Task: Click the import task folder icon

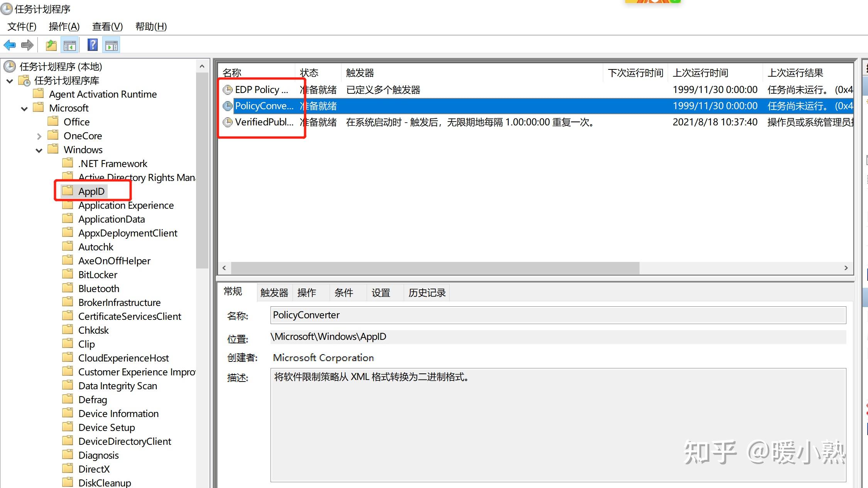Action: pyautogui.click(x=51, y=44)
